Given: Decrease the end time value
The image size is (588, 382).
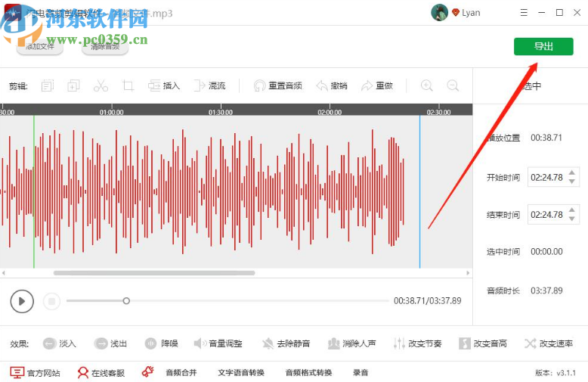Looking at the screenshot, I should click(572, 219).
